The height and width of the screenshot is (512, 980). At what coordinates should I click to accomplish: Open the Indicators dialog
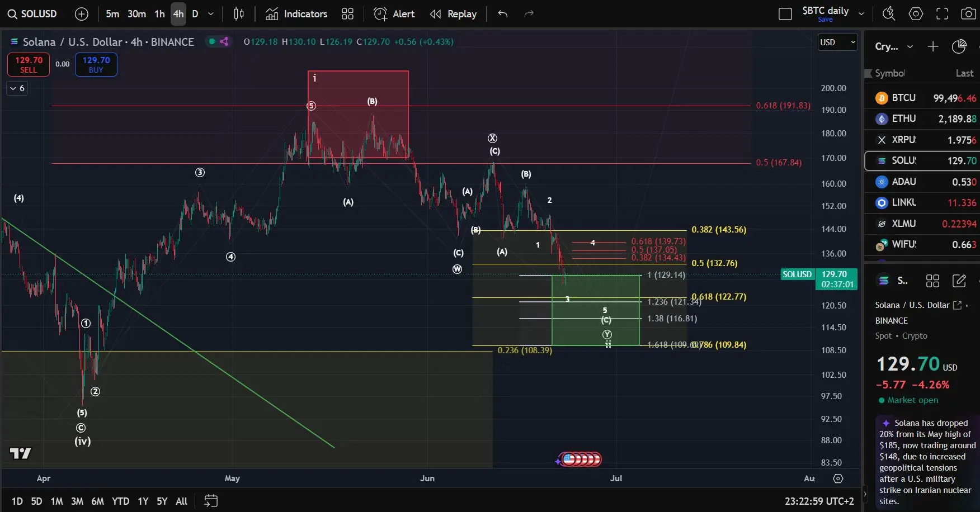tap(296, 14)
